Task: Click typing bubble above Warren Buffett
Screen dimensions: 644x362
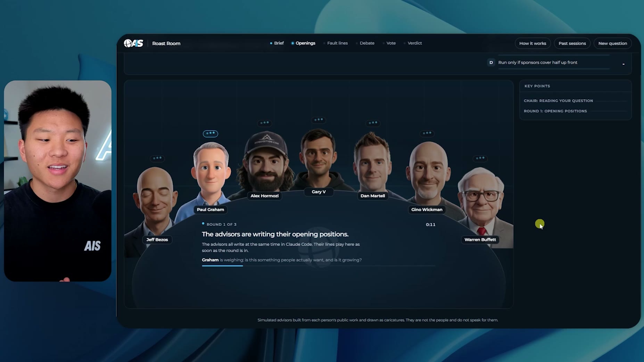Action: 480,158
